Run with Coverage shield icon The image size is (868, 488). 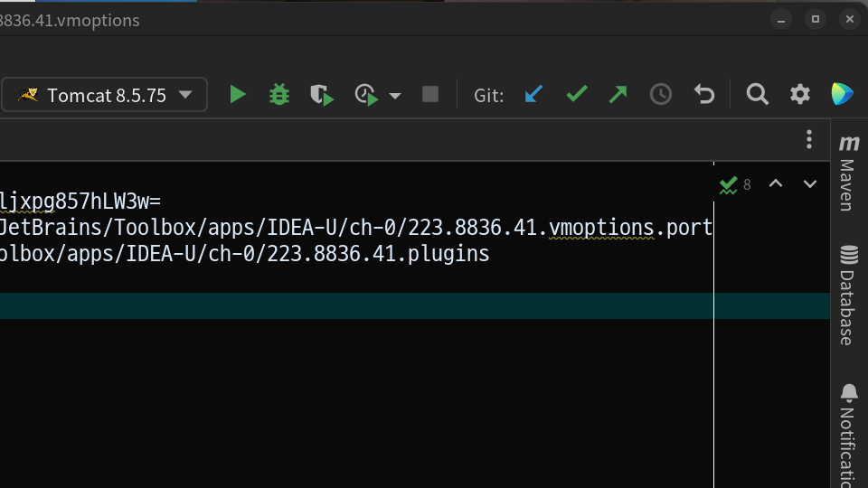pos(322,95)
